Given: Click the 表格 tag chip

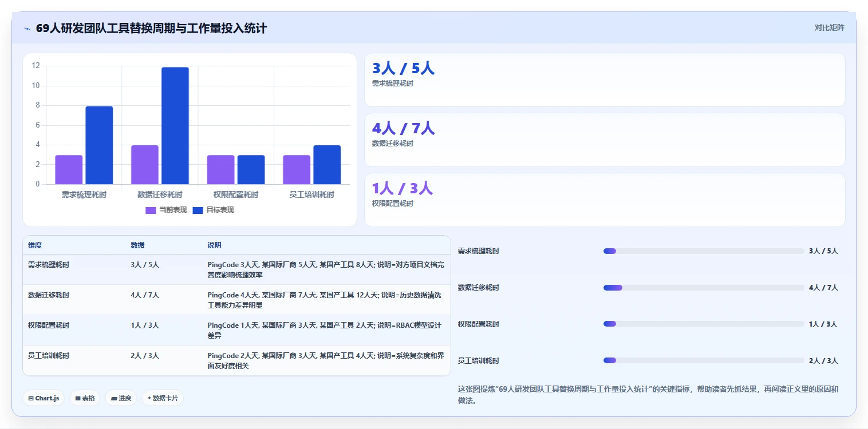Looking at the screenshot, I should click(85, 398).
